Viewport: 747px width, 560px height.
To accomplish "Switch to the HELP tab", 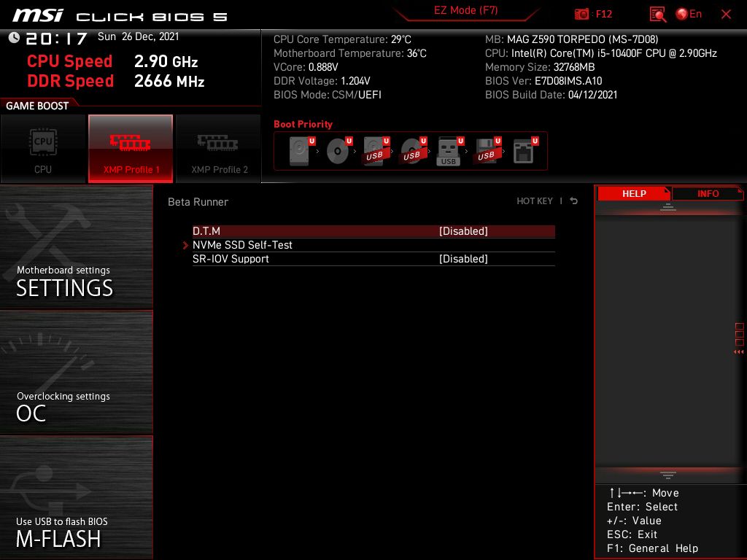I will pyautogui.click(x=633, y=193).
